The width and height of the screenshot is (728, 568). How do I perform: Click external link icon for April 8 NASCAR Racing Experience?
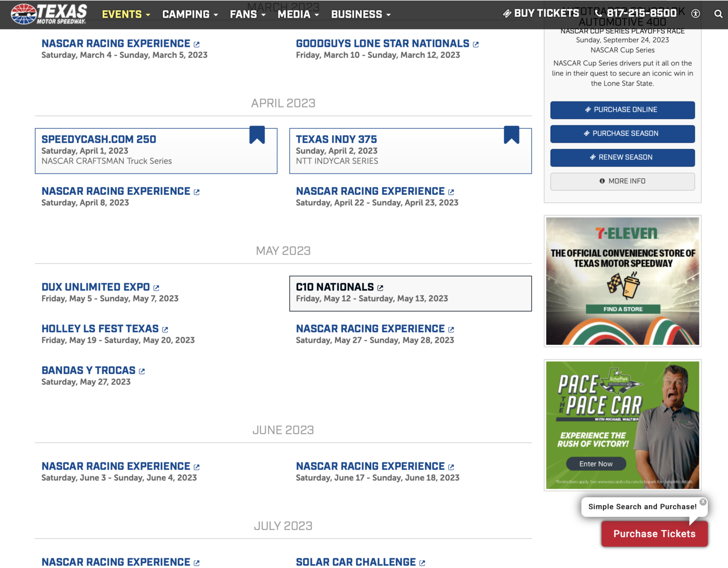point(197,192)
